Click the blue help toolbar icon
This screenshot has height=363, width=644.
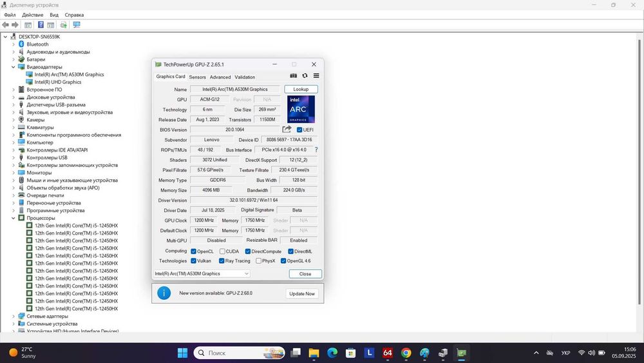coord(41,25)
